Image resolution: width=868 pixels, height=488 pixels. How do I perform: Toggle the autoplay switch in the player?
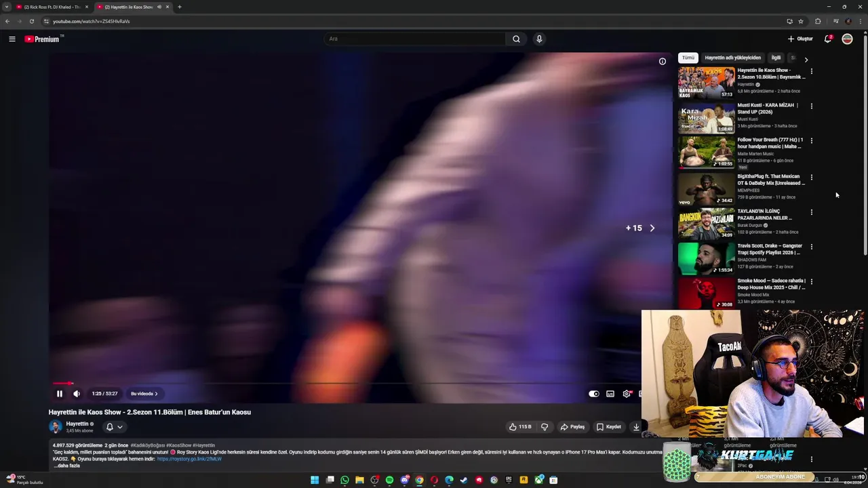pyautogui.click(x=594, y=394)
